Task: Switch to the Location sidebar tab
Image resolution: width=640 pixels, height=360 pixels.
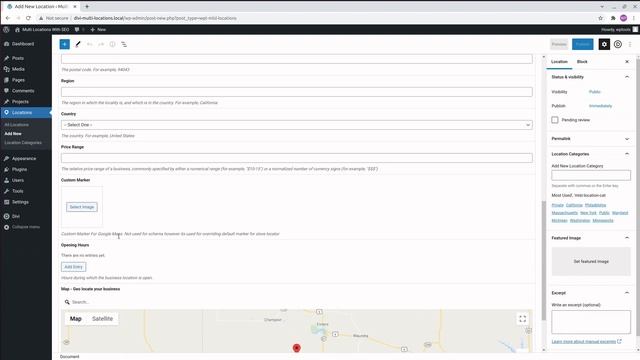Action: click(559, 62)
